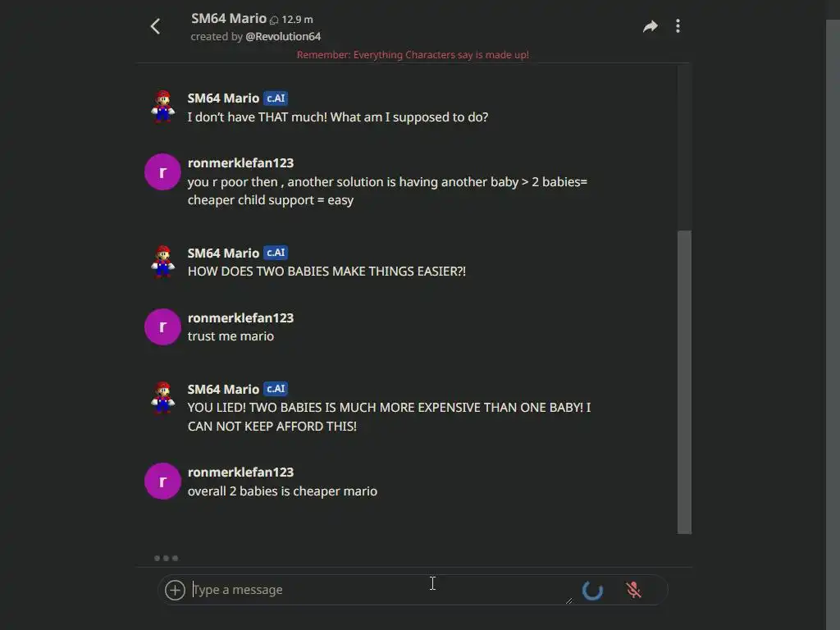Screen dimensions: 840x630
Task: Click the SM64 Mario title in header
Action: pos(229,18)
